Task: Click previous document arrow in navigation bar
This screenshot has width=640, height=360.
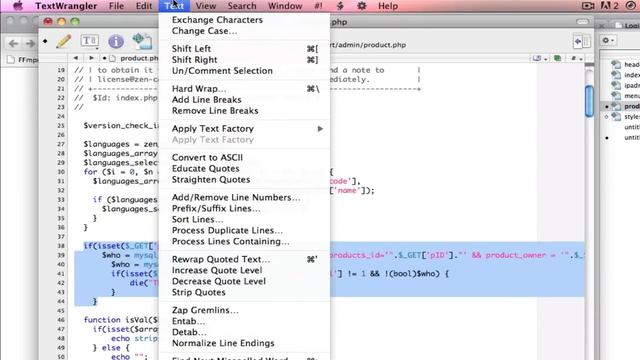Action: coord(76,58)
